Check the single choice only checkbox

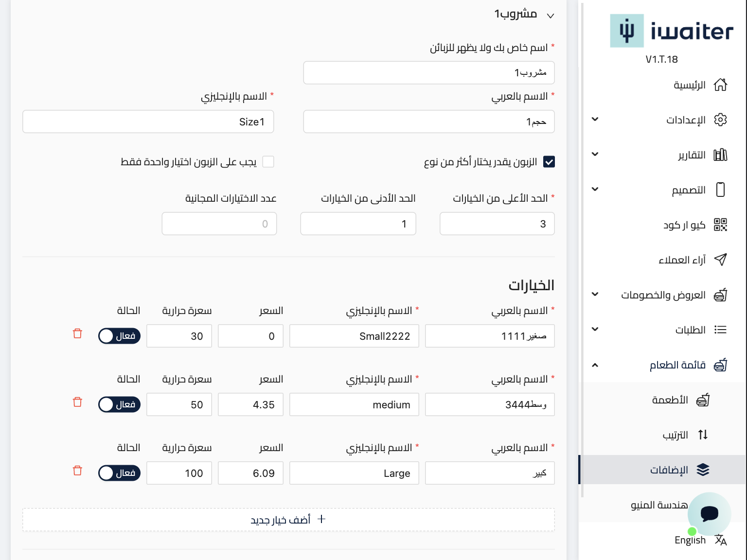(268, 162)
